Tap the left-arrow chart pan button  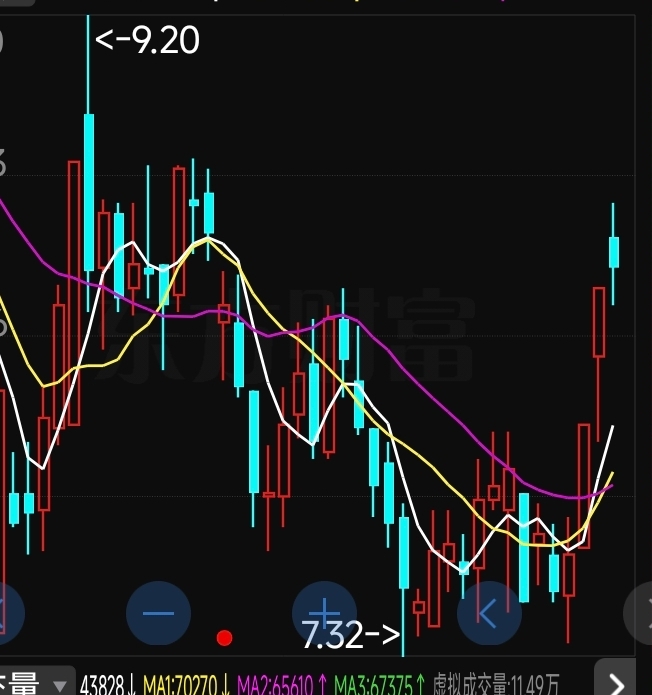tap(489, 613)
